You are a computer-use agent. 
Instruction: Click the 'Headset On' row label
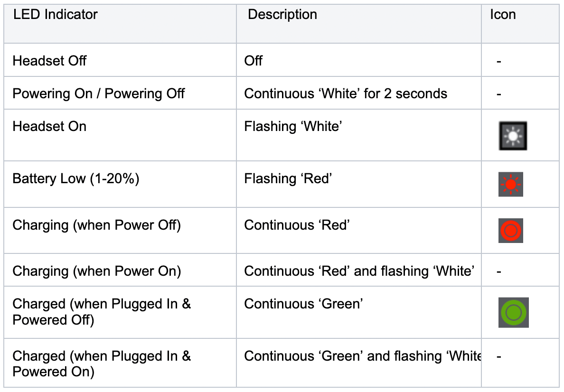(x=49, y=127)
